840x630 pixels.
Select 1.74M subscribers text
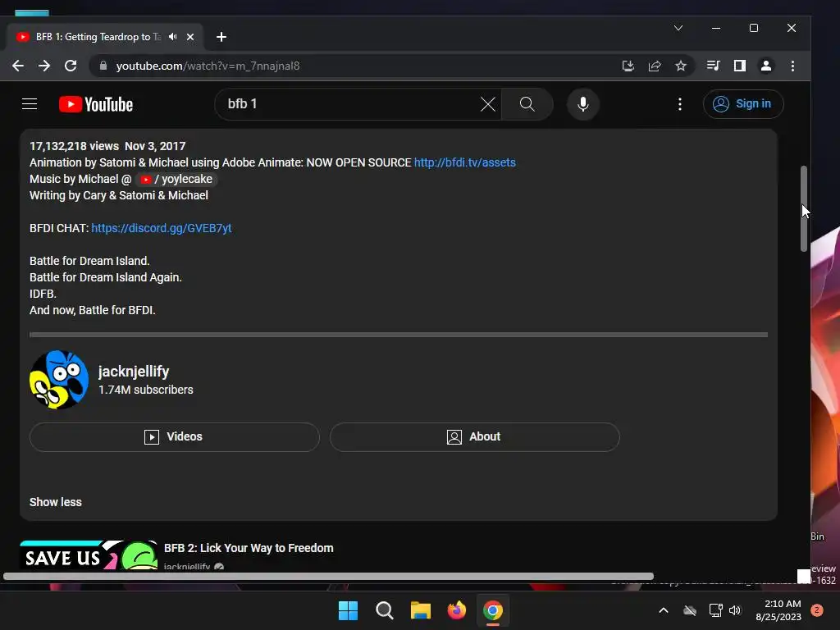pos(146,390)
